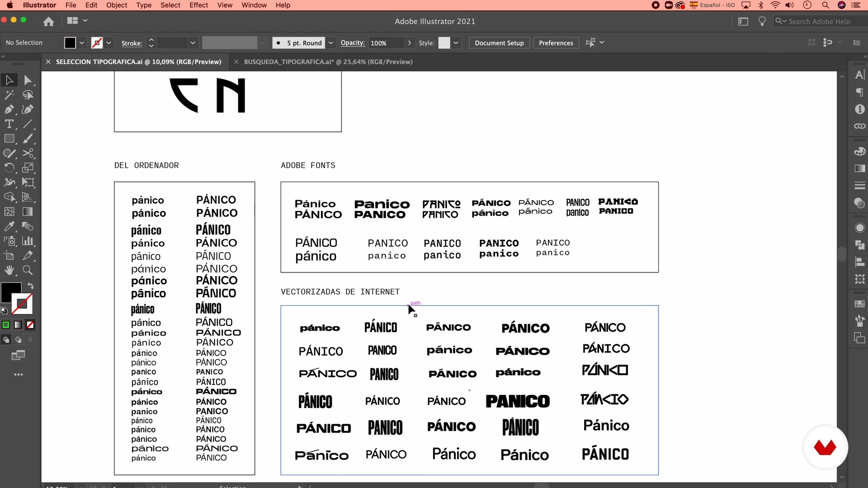This screenshot has height=488, width=868.
Task: Click the Preferences button
Action: click(556, 43)
